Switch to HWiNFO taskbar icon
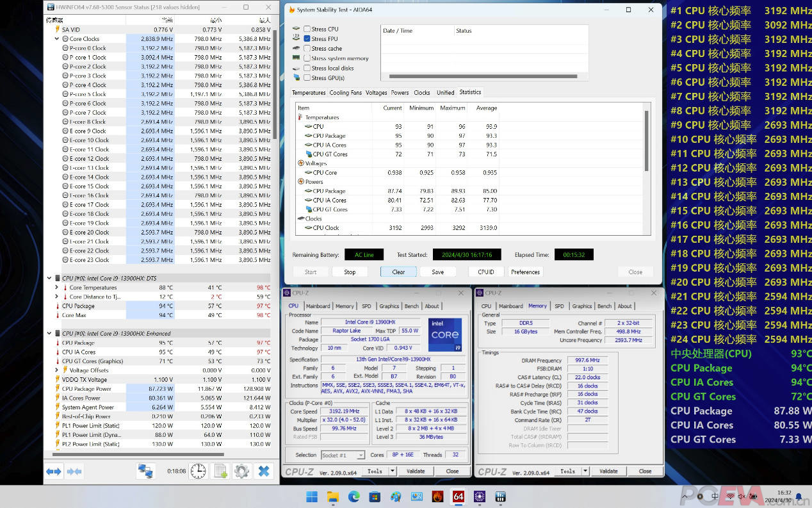Viewport: 812px width, 508px height. pyautogui.click(x=500, y=496)
